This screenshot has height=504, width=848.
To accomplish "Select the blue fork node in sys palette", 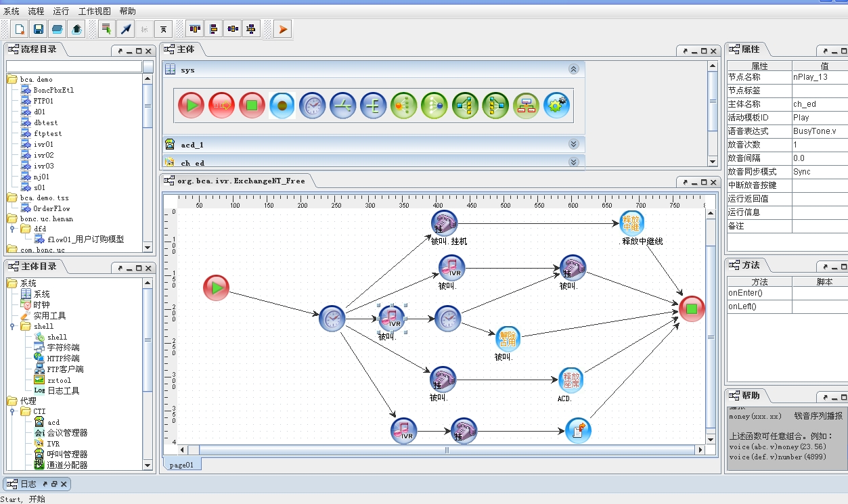I will [374, 106].
